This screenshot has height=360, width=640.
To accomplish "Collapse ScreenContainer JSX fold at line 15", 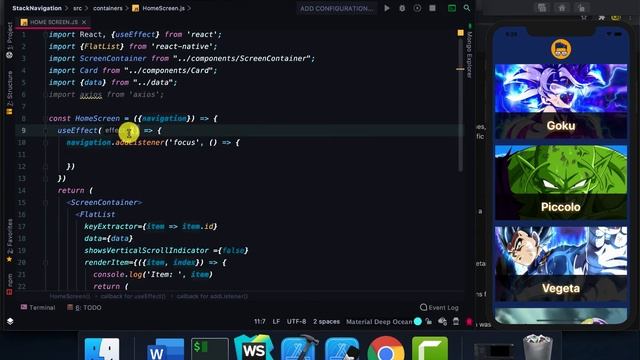I will [45, 202].
